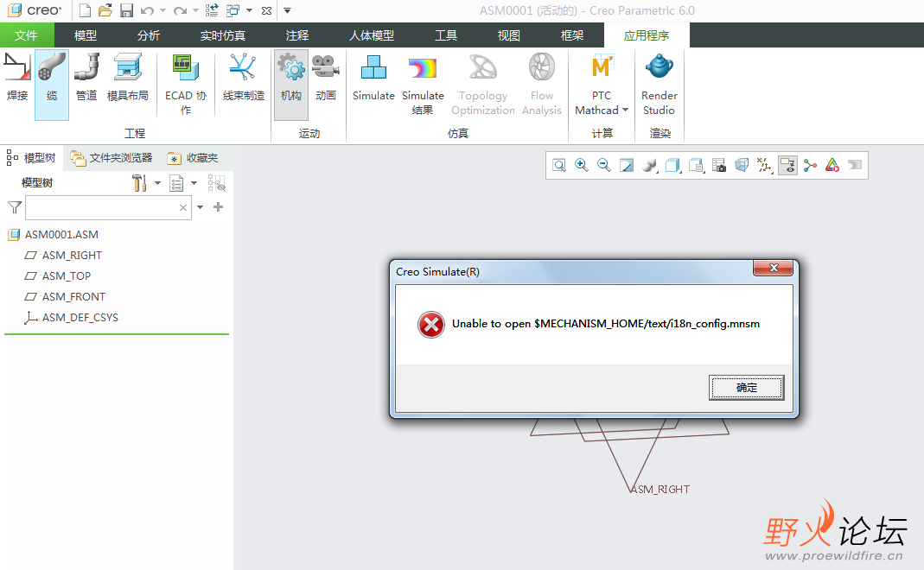Open undo history dropdown arrow

(x=162, y=10)
